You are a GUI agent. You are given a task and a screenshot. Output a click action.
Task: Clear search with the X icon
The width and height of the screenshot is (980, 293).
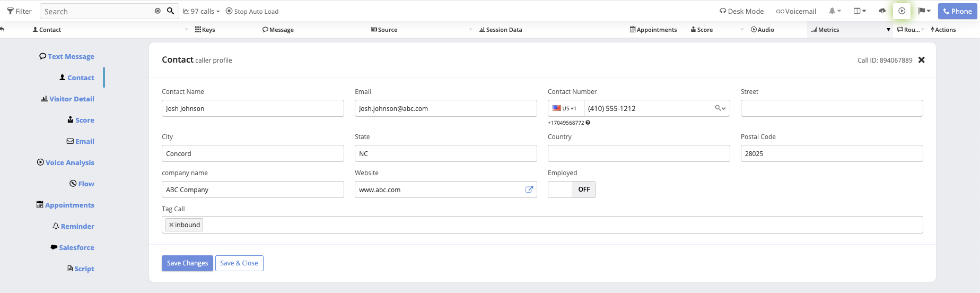[x=157, y=11]
